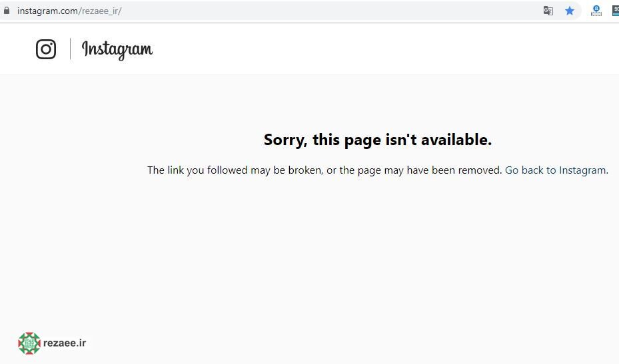Click the divider between Instagram logo and wordmark
Viewport: 619px width, 364px height.
[x=70, y=49]
